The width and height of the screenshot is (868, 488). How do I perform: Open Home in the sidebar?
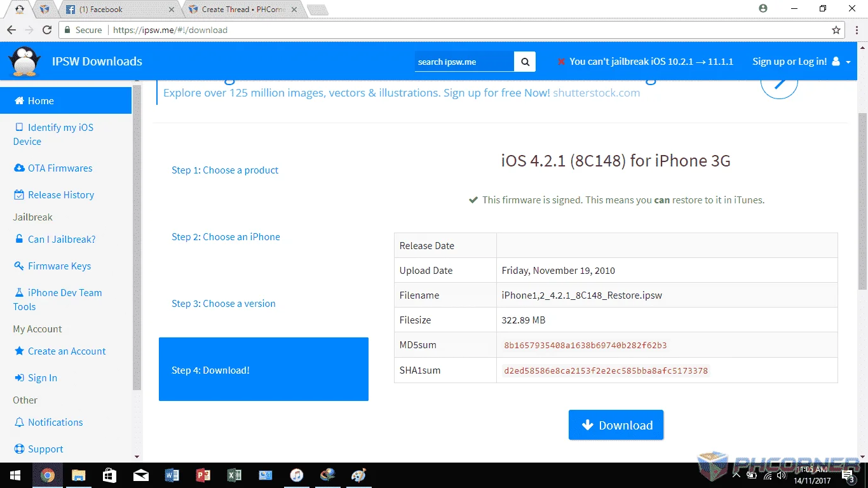pyautogui.click(x=66, y=100)
